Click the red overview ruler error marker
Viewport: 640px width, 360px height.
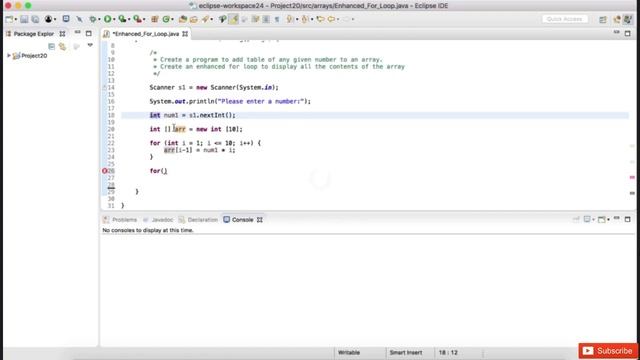click(x=632, y=177)
